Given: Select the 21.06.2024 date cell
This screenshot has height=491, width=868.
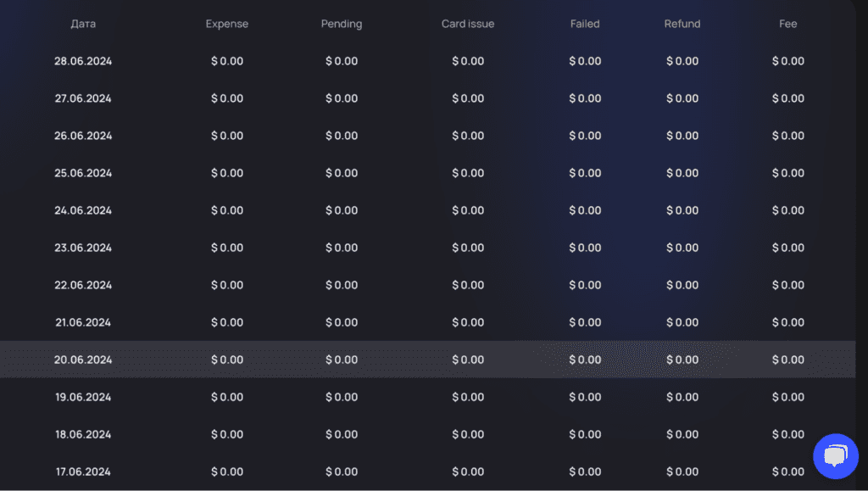Looking at the screenshot, I should pos(83,322).
